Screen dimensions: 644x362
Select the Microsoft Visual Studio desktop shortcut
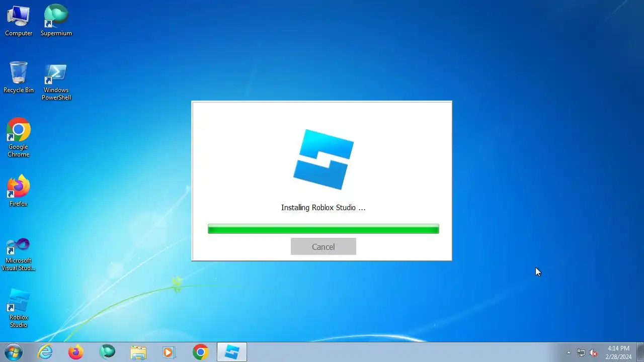pyautogui.click(x=19, y=254)
